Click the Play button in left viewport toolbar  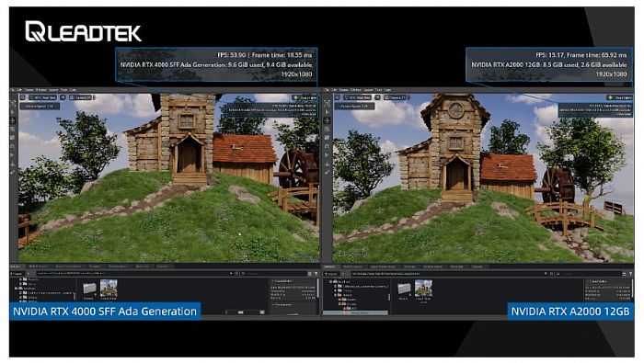(x=13, y=155)
